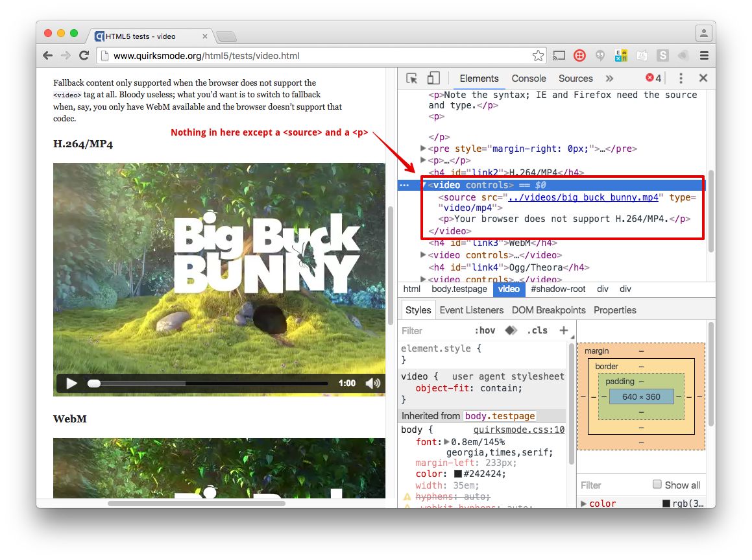Open the Chrome hamburger menu

704,56
